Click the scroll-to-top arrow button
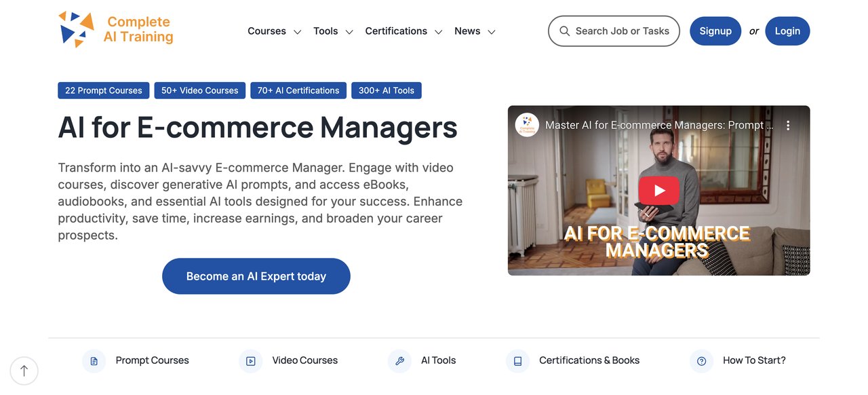This screenshot has height=395, width=868. pyautogui.click(x=24, y=371)
